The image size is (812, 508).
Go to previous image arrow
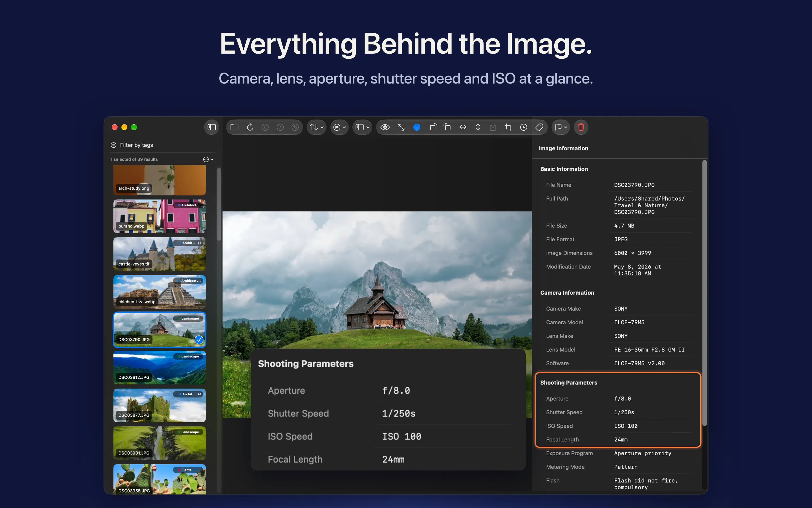pos(265,127)
